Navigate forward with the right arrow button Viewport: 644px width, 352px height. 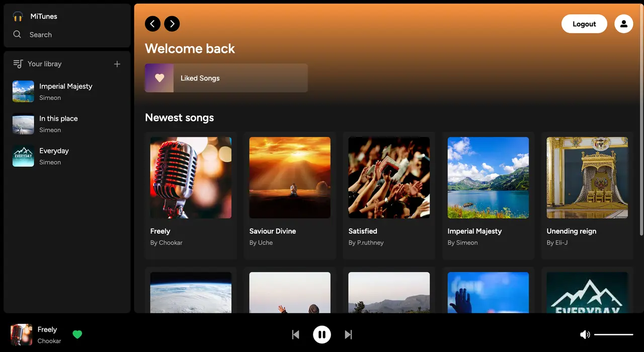172,24
